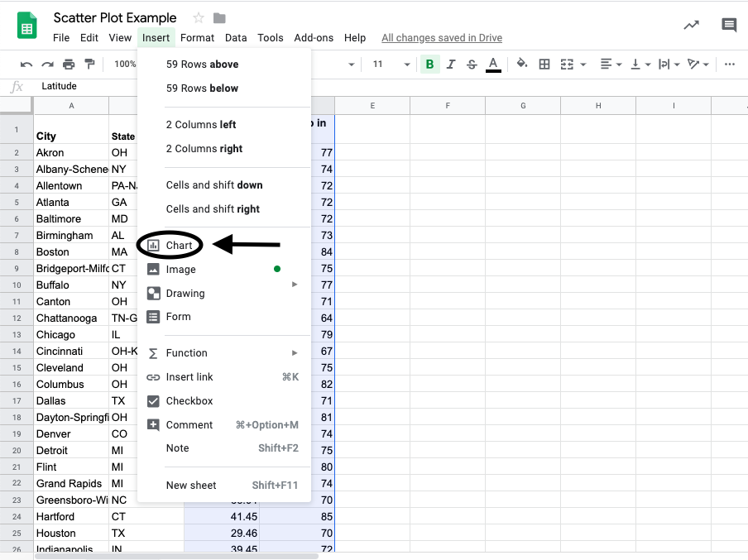Open the text color picker

[494, 63]
